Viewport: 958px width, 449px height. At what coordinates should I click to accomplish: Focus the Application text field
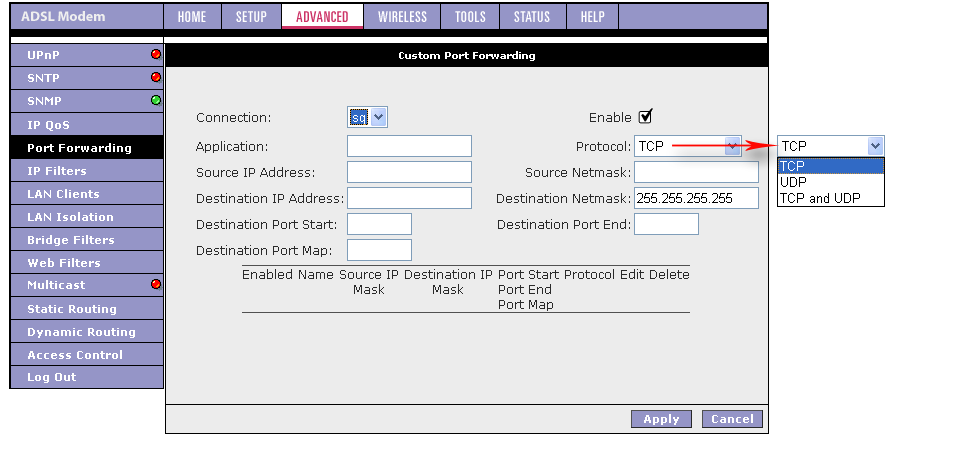coord(409,146)
